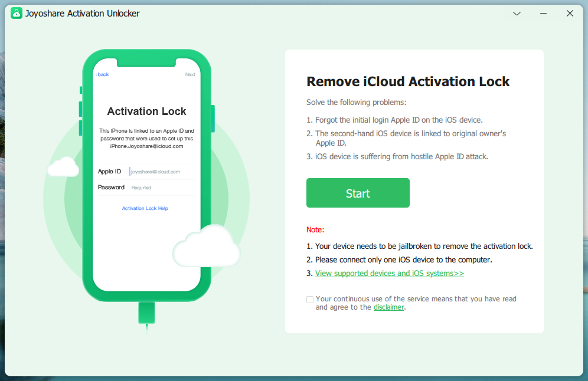Click 'Activation Lock Help' in the phone illustration
Screen dimensions: 588x381
pyautogui.click(x=145, y=208)
